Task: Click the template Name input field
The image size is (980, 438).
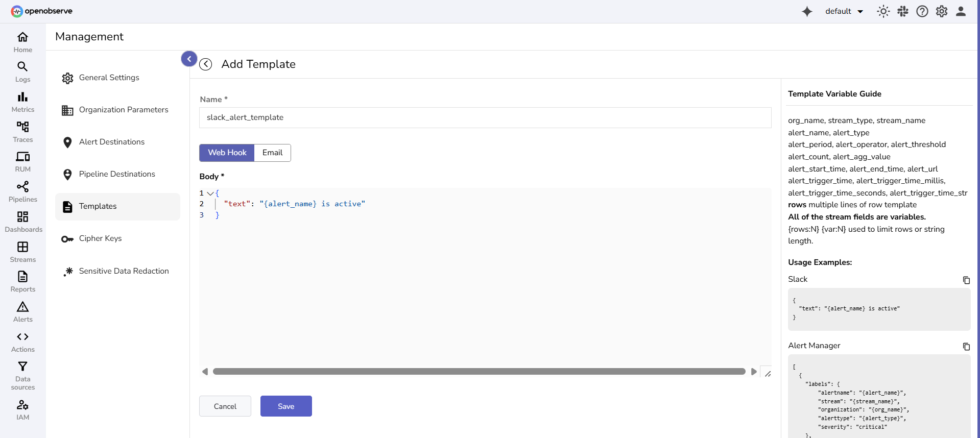Action: click(485, 117)
